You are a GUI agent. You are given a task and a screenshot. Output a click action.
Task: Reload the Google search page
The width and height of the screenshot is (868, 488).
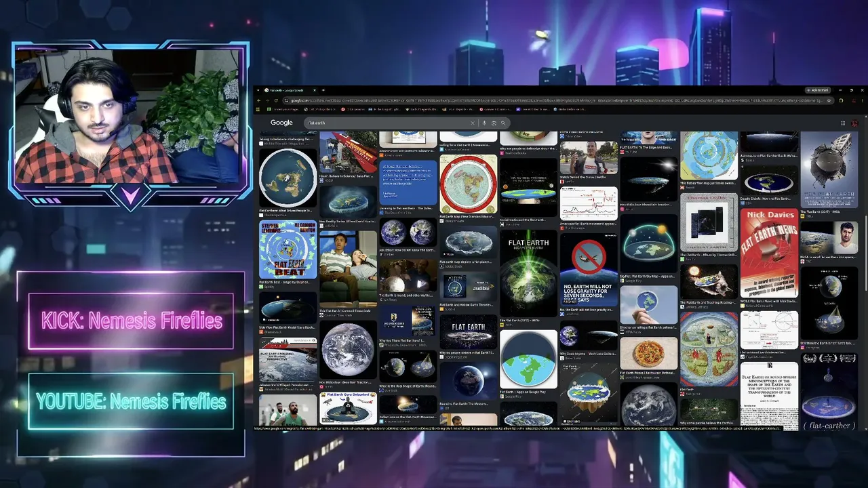click(x=277, y=100)
